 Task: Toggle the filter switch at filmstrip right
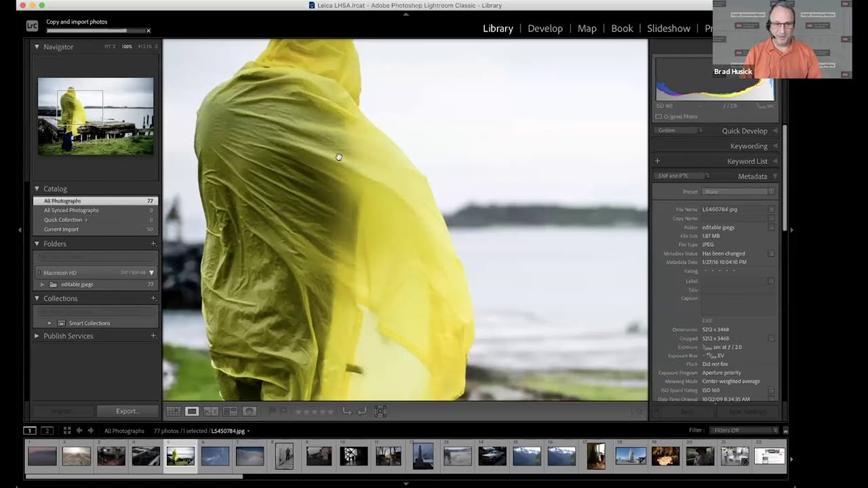point(785,430)
